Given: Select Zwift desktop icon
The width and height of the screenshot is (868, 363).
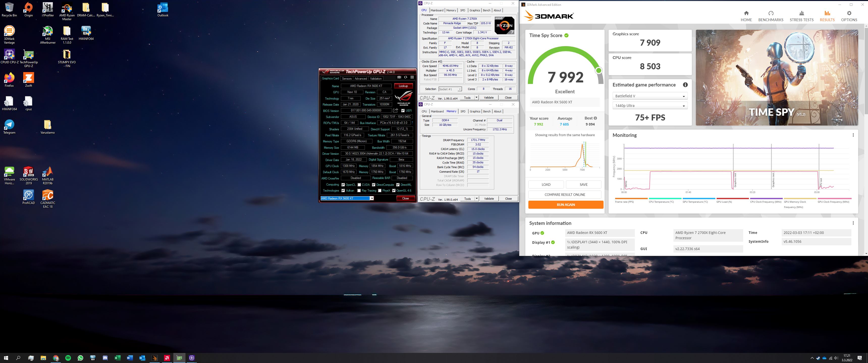Looking at the screenshot, I should point(29,80).
